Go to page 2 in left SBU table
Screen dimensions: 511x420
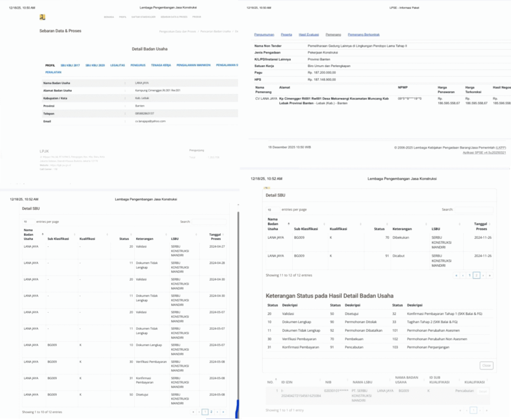(x=212, y=412)
